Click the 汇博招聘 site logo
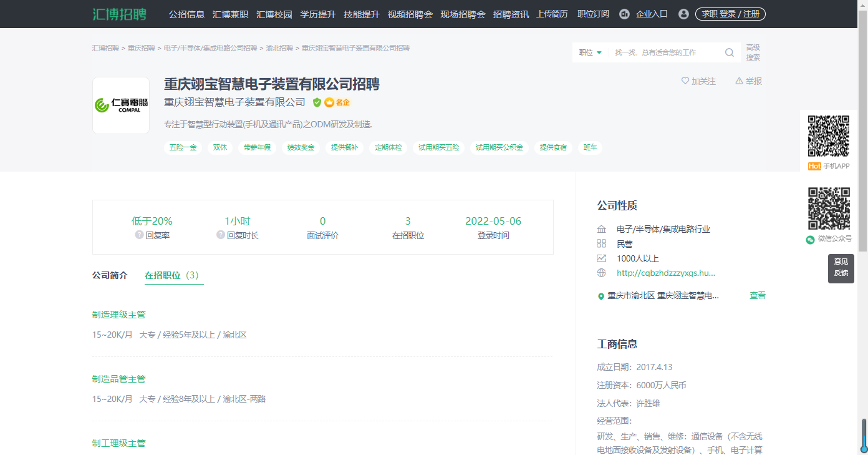Viewport: 868px width, 455px height. [x=119, y=14]
